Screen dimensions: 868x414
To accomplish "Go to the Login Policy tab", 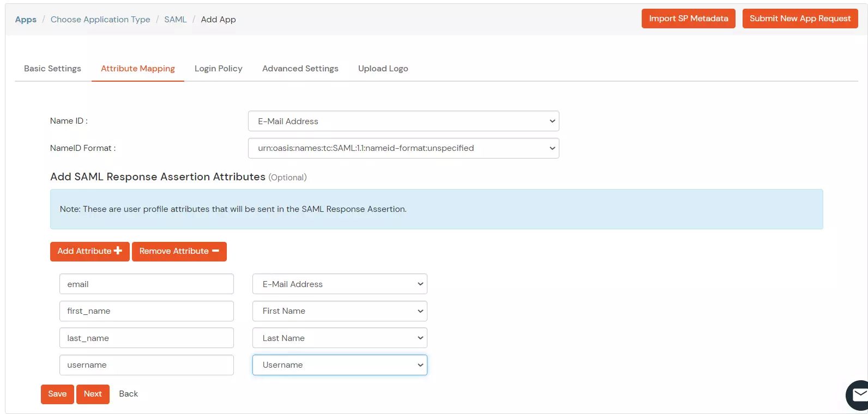I will tap(219, 69).
